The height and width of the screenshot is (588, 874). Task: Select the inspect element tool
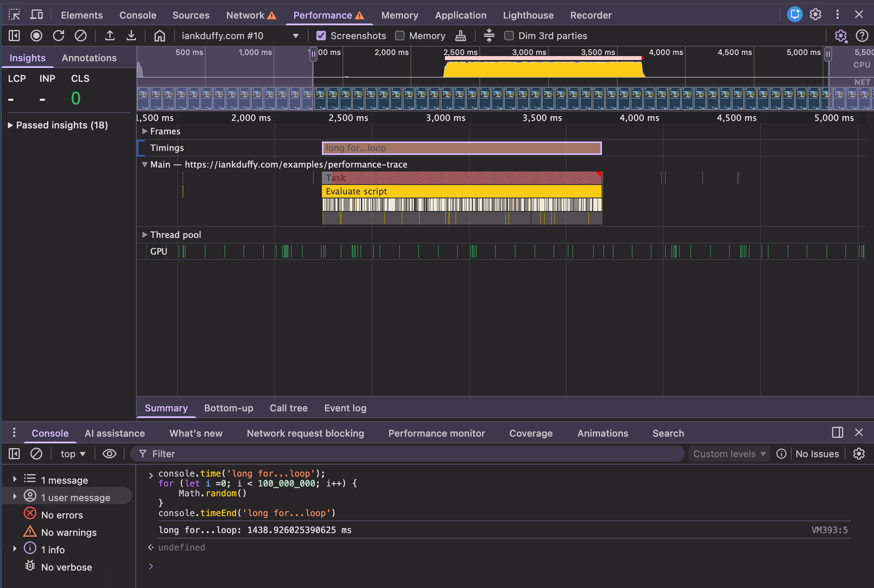(x=15, y=15)
